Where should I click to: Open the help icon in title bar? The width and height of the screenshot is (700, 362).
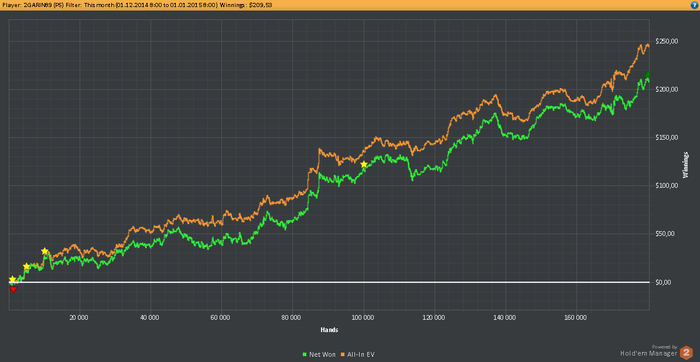(x=694, y=5)
